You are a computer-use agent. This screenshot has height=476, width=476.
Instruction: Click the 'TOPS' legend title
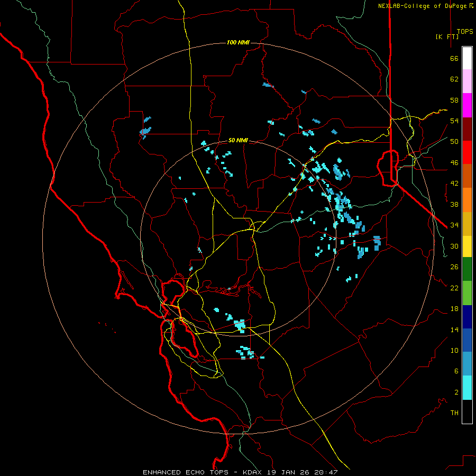pos(465,31)
